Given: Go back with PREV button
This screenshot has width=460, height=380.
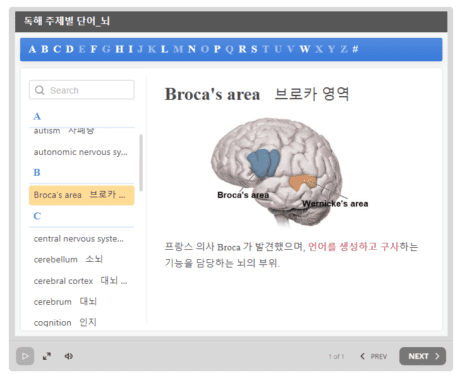Looking at the screenshot, I should [x=374, y=356].
